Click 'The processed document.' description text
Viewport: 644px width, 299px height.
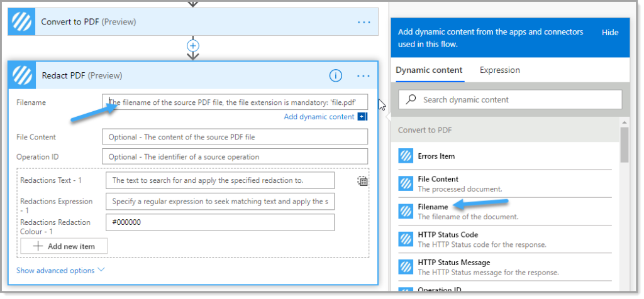click(460, 189)
